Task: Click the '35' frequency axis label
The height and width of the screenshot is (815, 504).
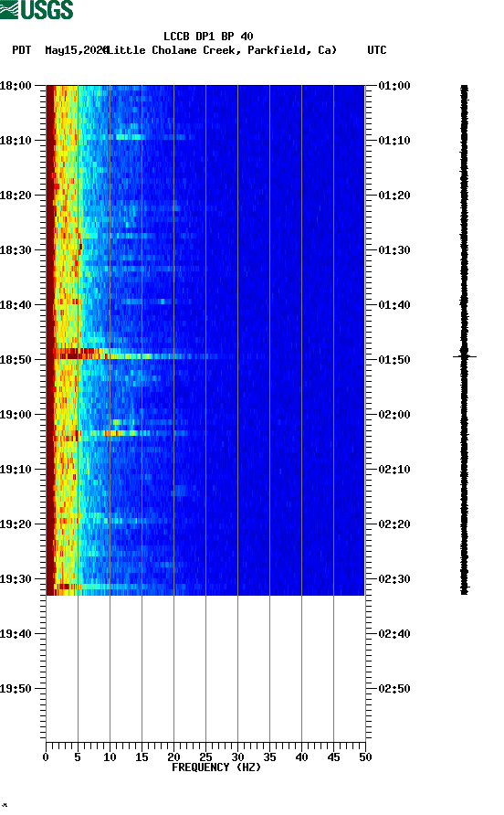Action: pos(269,757)
